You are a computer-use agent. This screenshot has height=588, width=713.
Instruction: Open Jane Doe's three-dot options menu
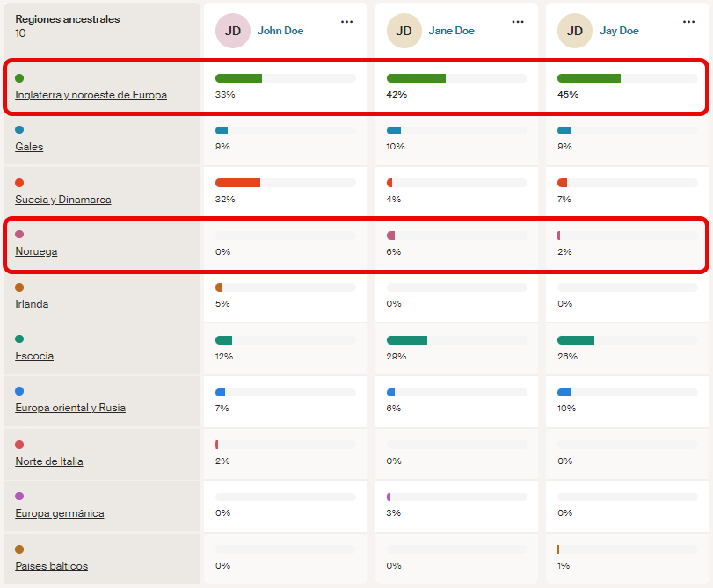pos(518,22)
